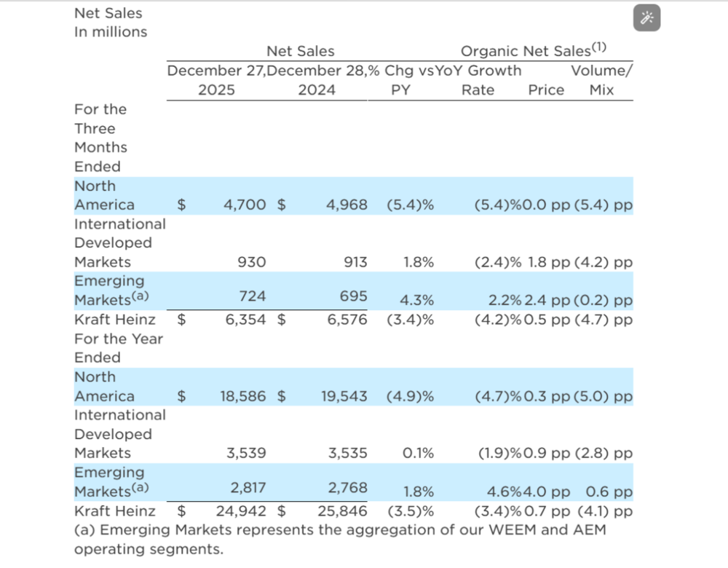Image resolution: width=728 pixels, height=568 pixels.
Task: Click the 'Volume/Mix' column header
Action: pyautogui.click(x=602, y=80)
